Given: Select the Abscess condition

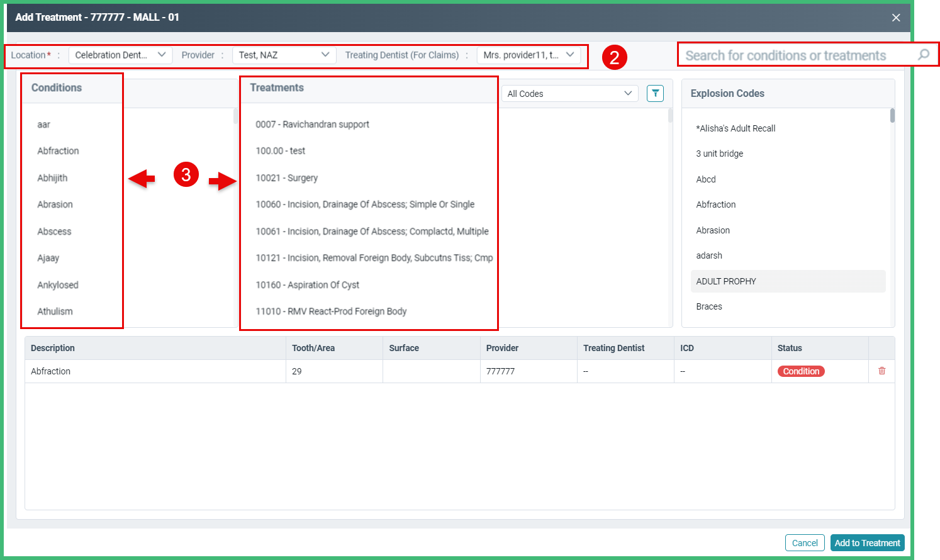Looking at the screenshot, I should (53, 231).
